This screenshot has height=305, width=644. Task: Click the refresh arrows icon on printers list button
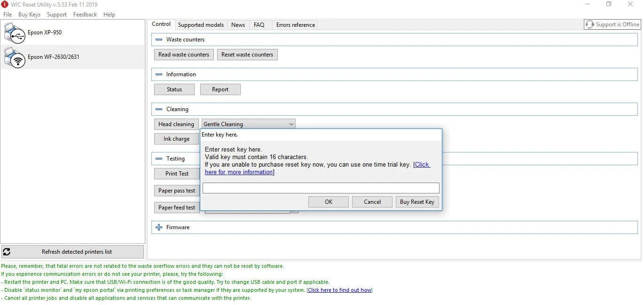(7, 252)
